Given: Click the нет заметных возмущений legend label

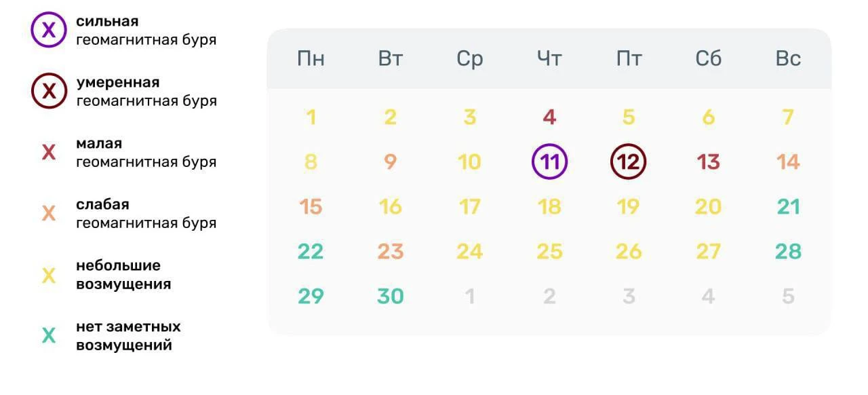Looking at the screenshot, I should tap(128, 336).
